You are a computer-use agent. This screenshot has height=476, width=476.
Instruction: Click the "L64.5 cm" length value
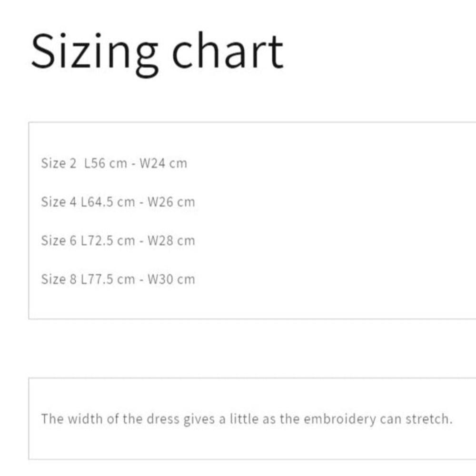(108, 202)
